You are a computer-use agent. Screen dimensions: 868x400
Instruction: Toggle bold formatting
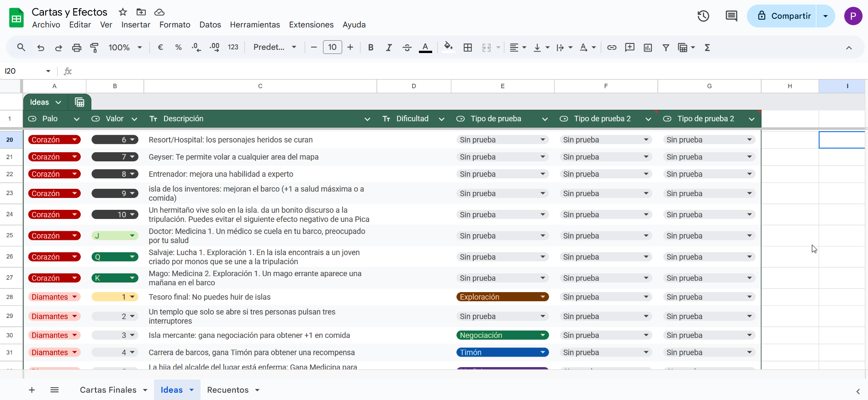tap(370, 48)
